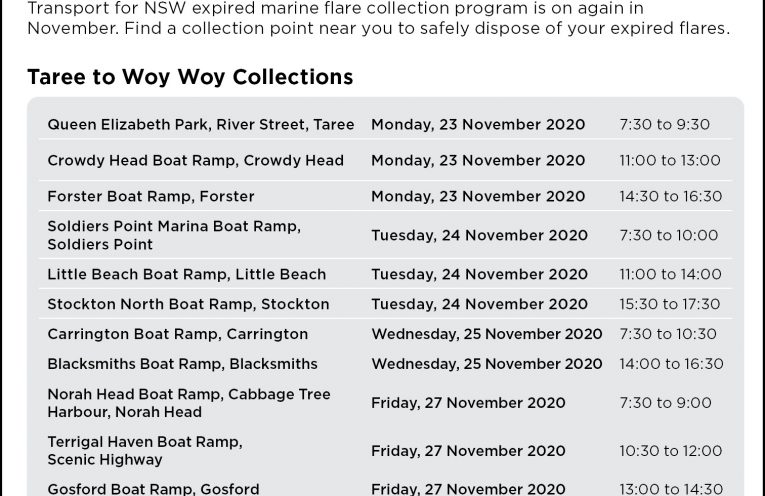
Task: Click the Taree to Woy Woy Collections heading
Action: pyautogui.click(x=190, y=77)
